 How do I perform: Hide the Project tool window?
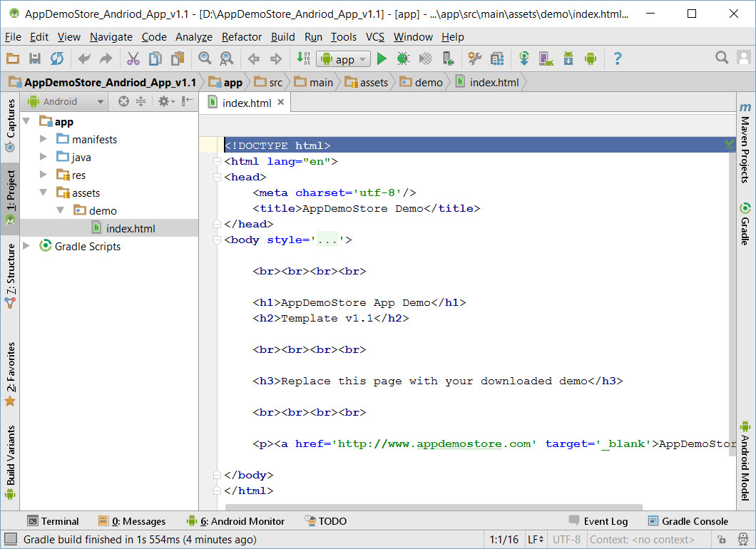click(188, 101)
